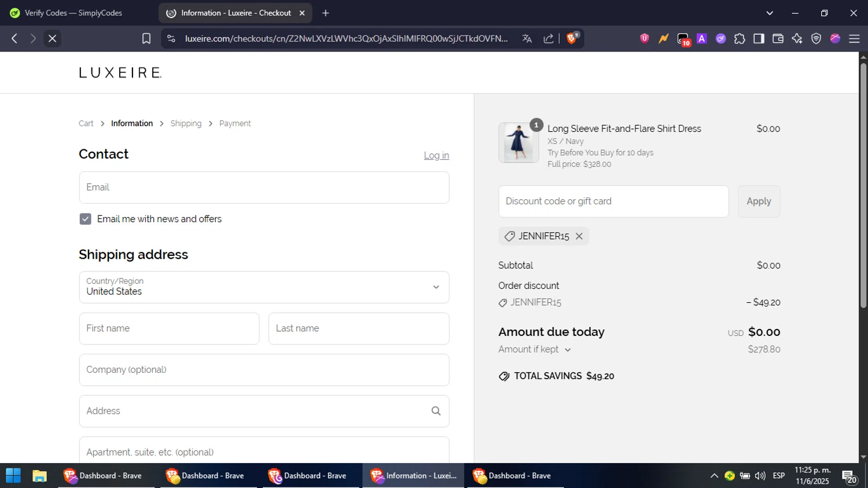Open Leo AI assistant
The image size is (868, 488).
[797, 39]
